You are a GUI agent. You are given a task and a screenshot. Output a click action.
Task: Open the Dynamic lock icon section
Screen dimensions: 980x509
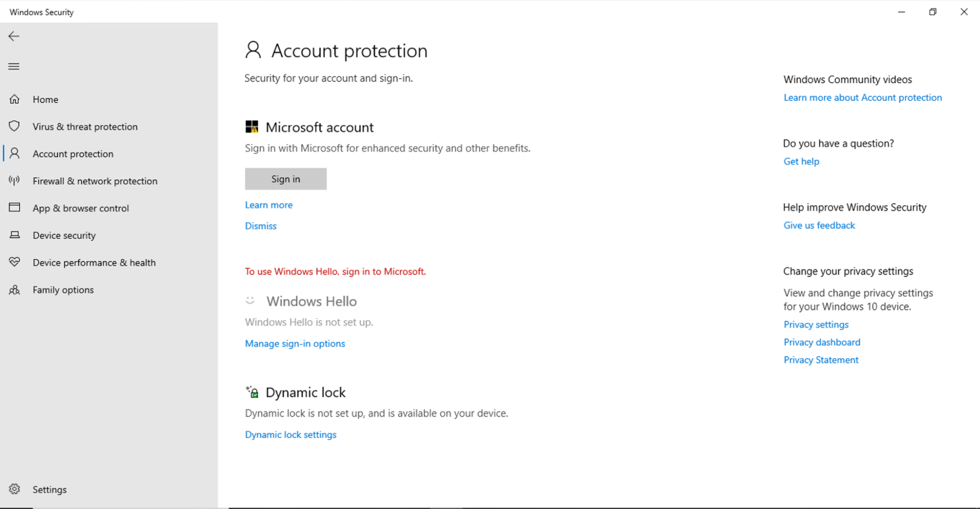pos(252,392)
